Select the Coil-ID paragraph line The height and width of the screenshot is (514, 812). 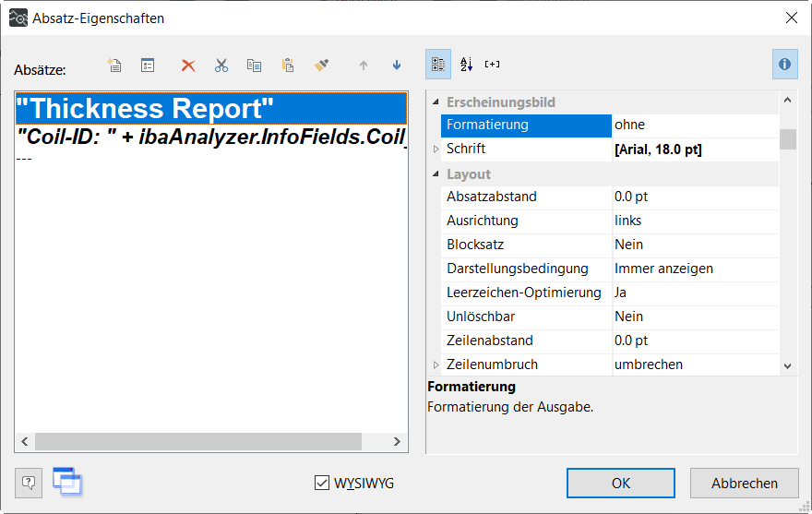210,137
